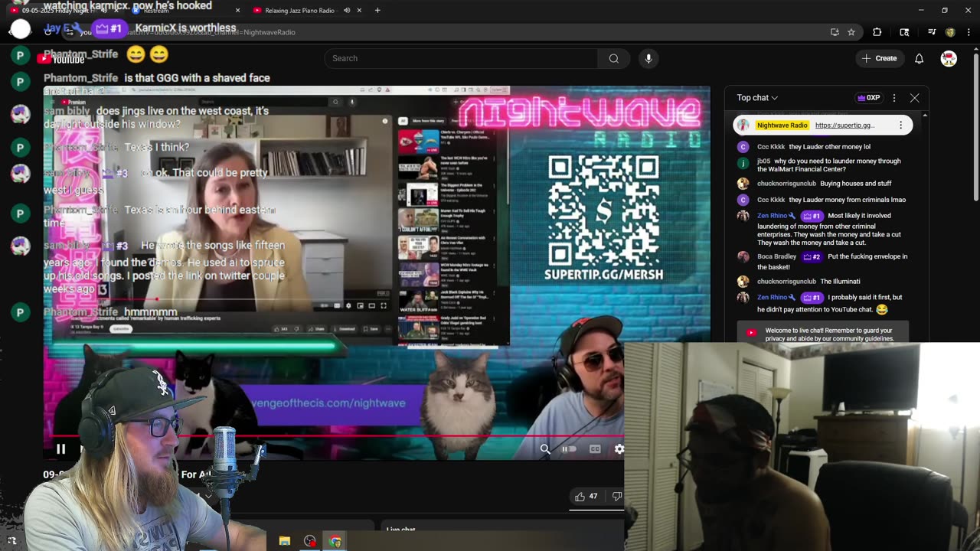Open YouTube notifications bell
The height and width of the screenshot is (551, 980).
pyautogui.click(x=919, y=58)
